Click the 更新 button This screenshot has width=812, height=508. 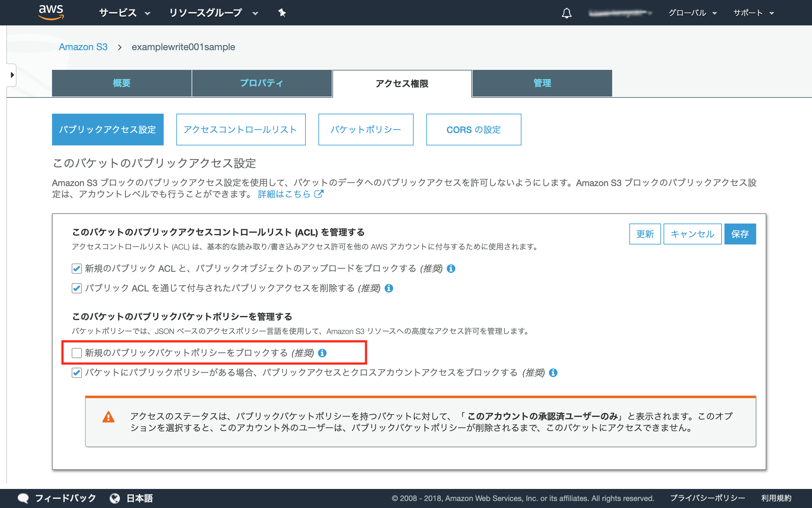[645, 234]
